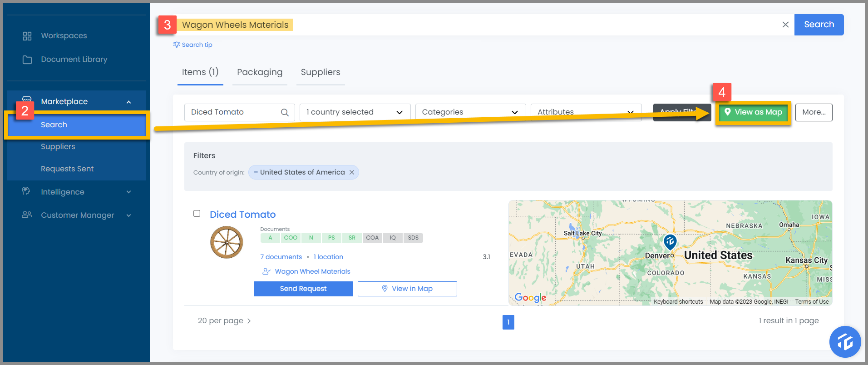Open Document Library folder icon
The height and width of the screenshot is (365, 868).
pyautogui.click(x=27, y=60)
